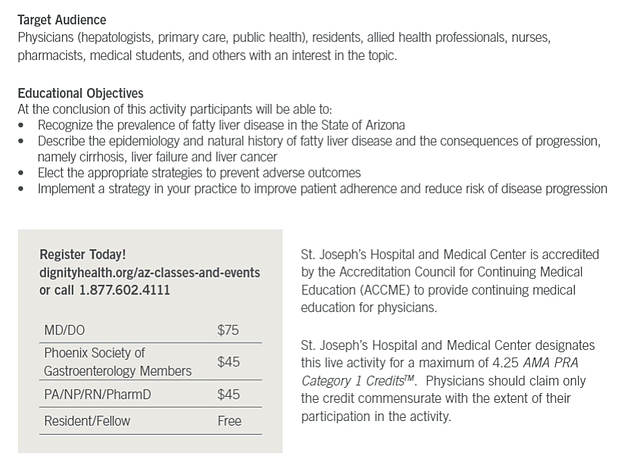Click the bullet describing epidemiology and natural history
This screenshot has width=630, height=462.
pos(319,149)
